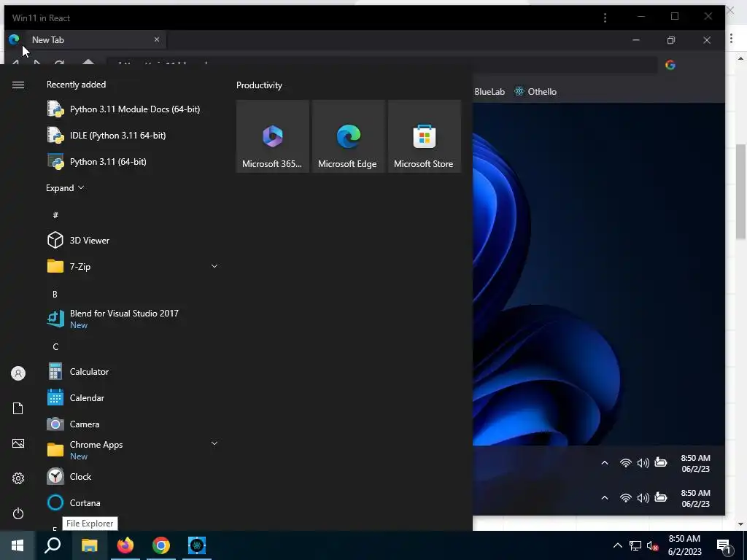The height and width of the screenshot is (560, 747).
Task: Launch Python 3.11 (64-bit) app
Action: click(x=97, y=161)
